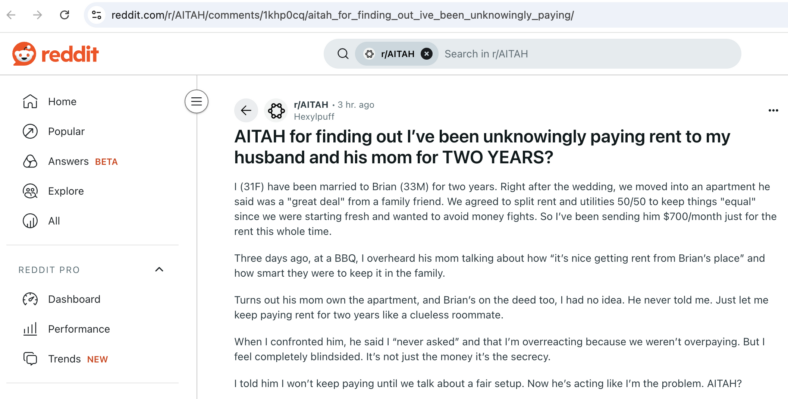
Task: Reload the page with the refresh icon
Action: point(64,15)
